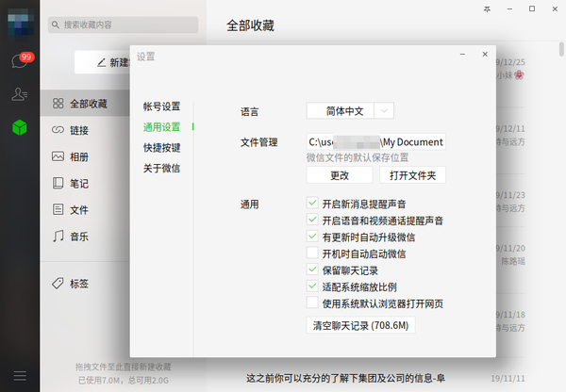Open 快捷按键 settings tab
566x392 pixels.
pyautogui.click(x=161, y=148)
